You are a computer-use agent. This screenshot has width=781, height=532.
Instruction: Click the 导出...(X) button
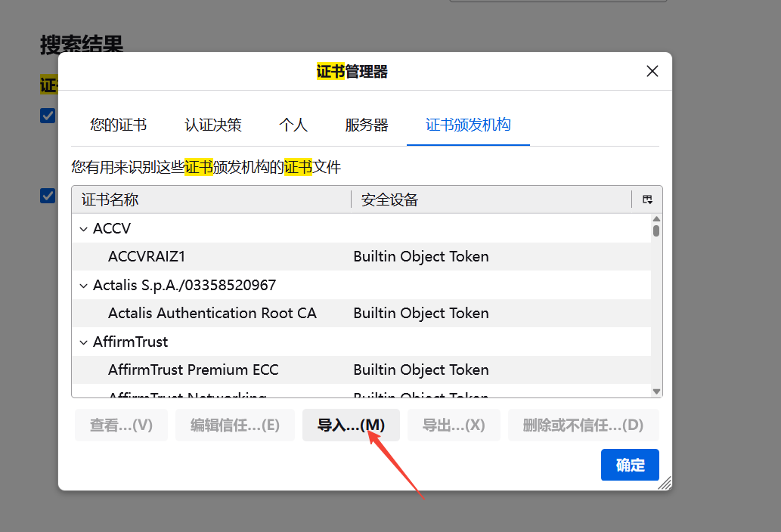pyautogui.click(x=454, y=425)
